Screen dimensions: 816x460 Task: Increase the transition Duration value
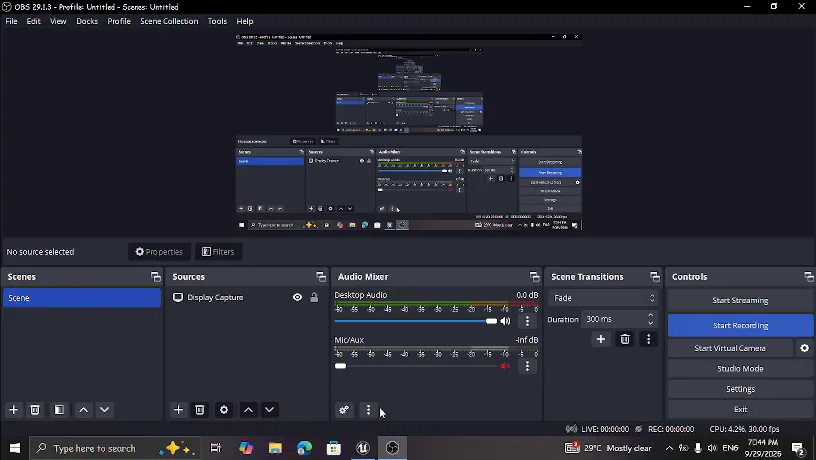[651, 315]
